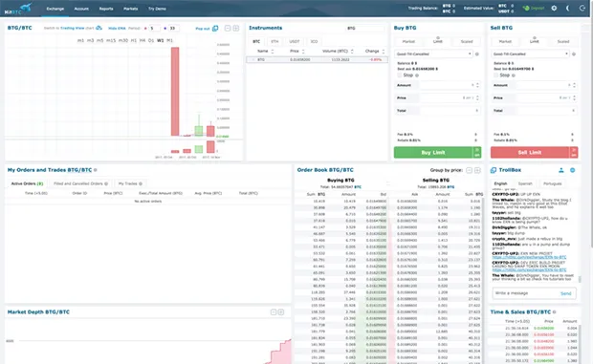Click Instruments search field
Screen dimensions: 593x364
[365, 29]
